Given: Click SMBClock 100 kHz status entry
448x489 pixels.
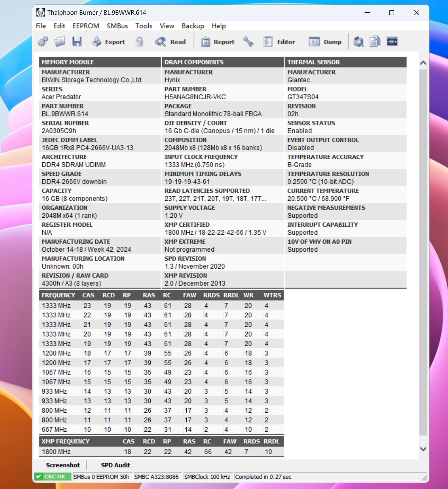Looking at the screenshot, I should 207,477.
